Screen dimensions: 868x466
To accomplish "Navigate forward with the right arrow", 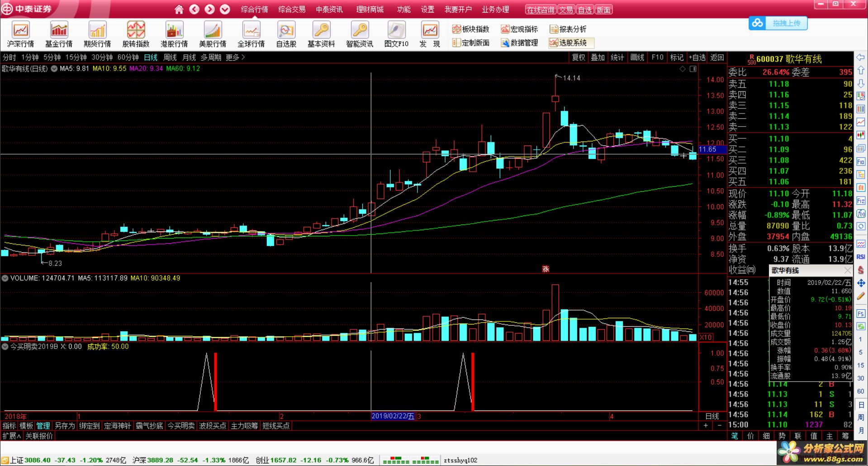I will click(209, 9).
